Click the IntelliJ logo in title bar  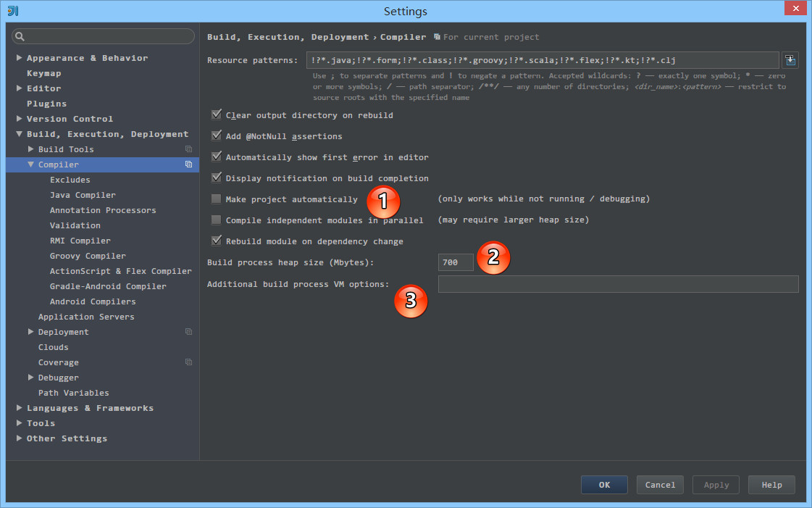pos(13,11)
